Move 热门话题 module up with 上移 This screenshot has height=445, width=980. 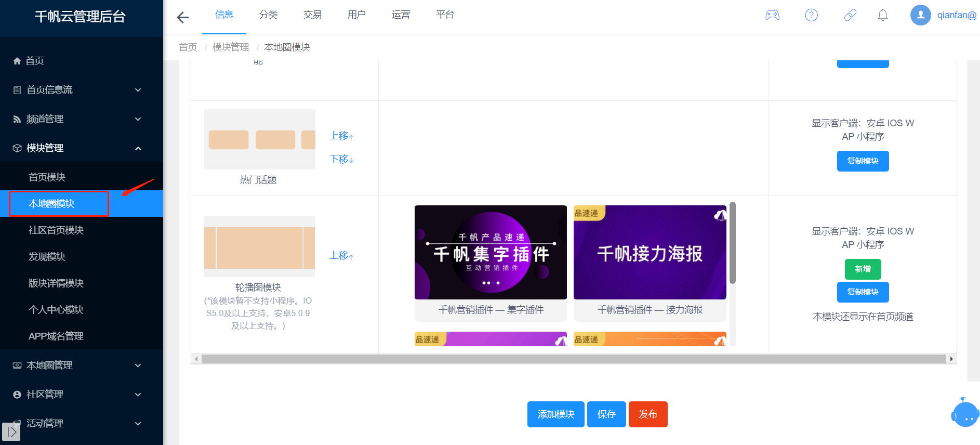[x=341, y=136]
